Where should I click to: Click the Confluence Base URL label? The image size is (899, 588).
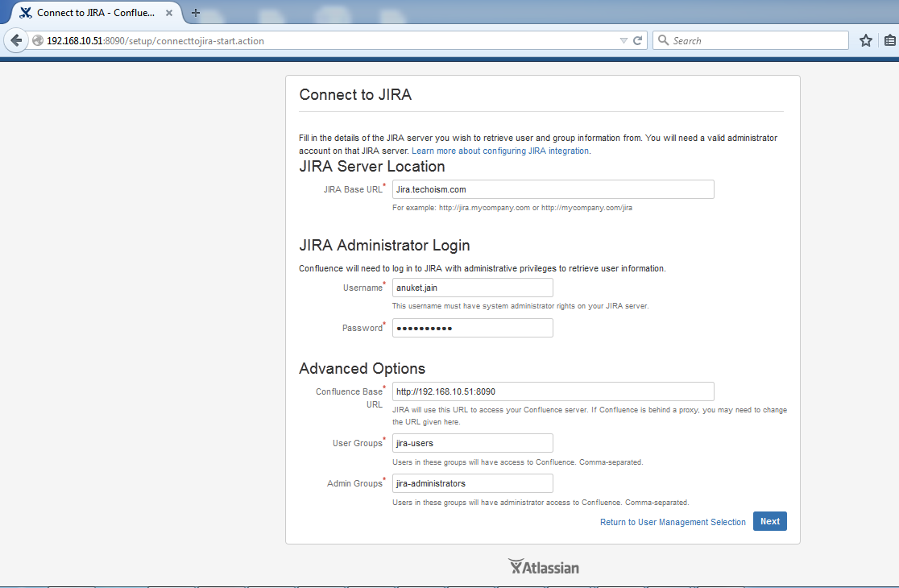349,398
